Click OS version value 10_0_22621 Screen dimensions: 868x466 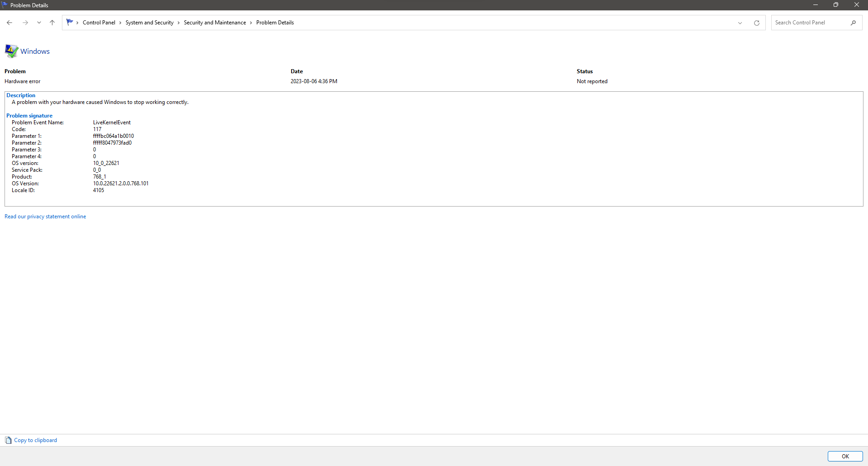pos(106,163)
